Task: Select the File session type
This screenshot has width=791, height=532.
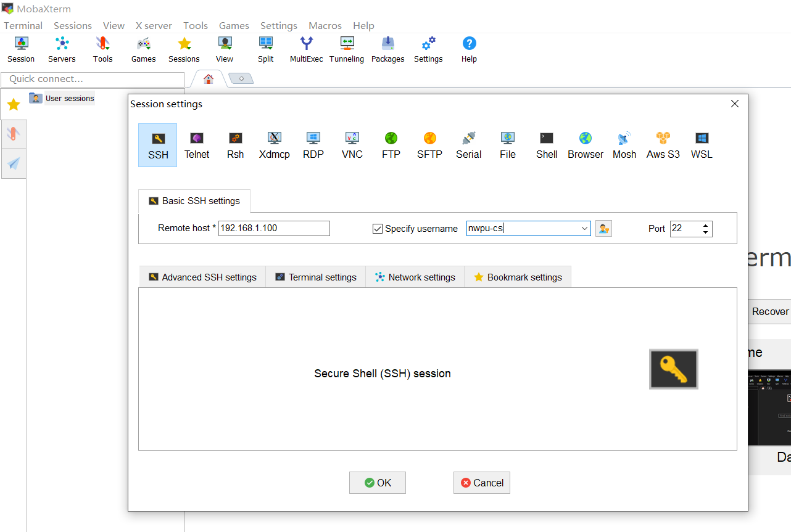Action: 508,145
